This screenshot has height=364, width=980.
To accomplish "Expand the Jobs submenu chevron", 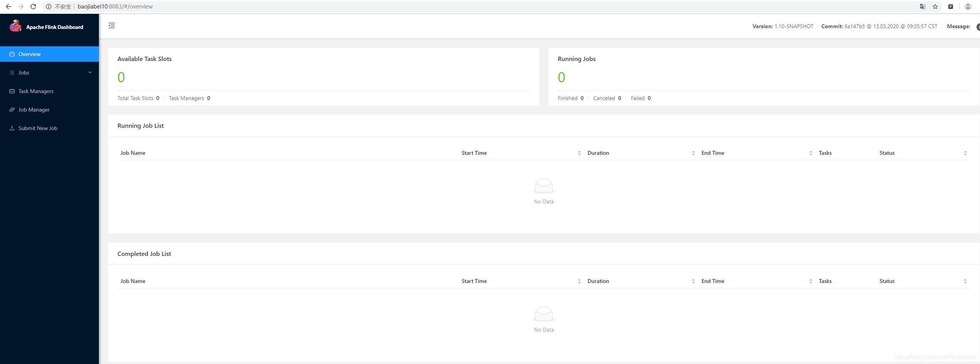I will pos(90,73).
